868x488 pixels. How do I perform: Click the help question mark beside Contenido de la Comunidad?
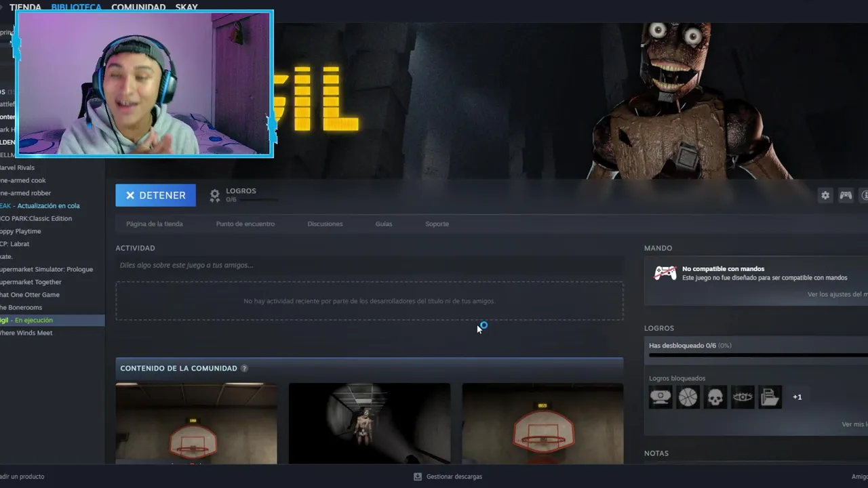click(244, 368)
